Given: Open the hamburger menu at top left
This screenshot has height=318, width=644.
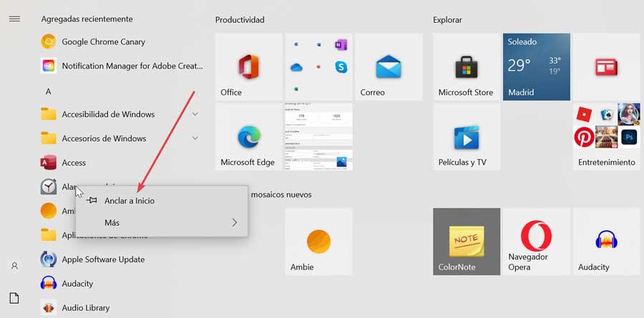Looking at the screenshot, I should click(x=14, y=19).
